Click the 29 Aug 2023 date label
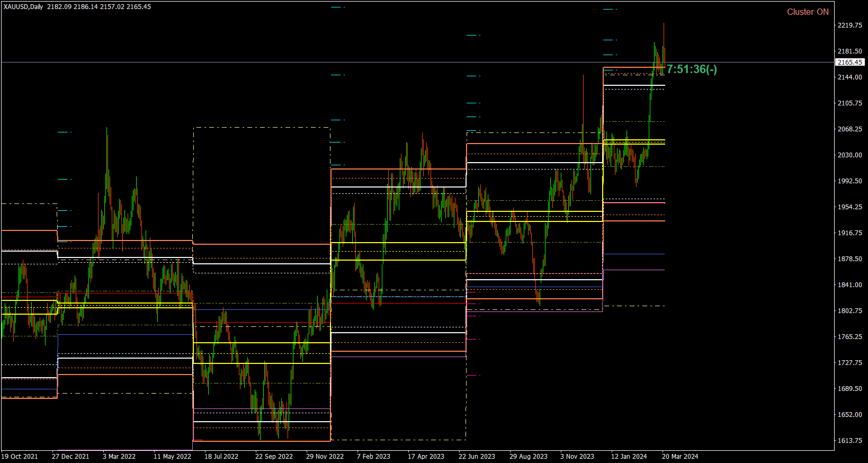Screen dimensions: 868x463 pyautogui.click(x=529, y=457)
